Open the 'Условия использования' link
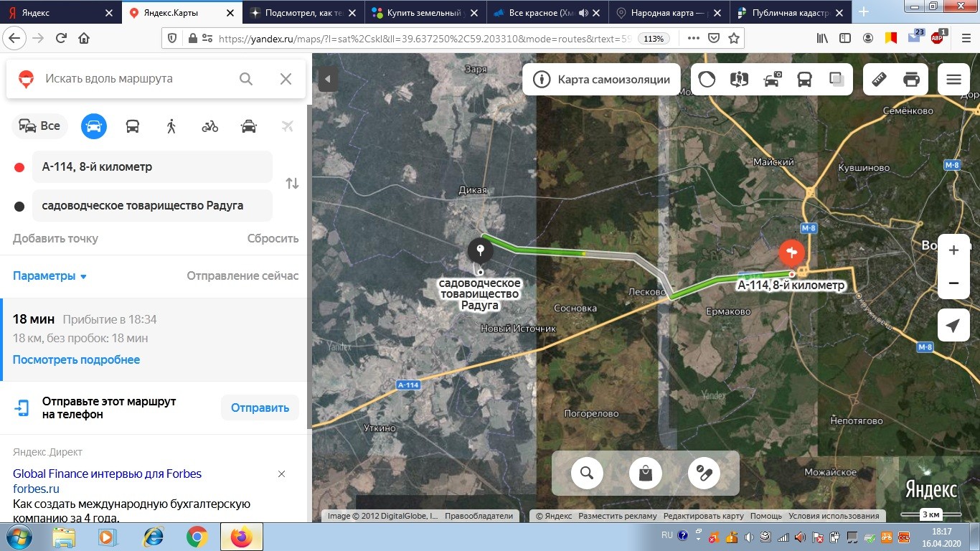 [834, 516]
